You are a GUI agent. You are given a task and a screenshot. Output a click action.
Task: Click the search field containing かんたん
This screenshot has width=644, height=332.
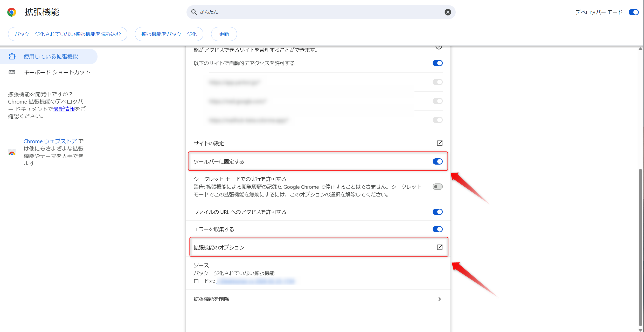pyautogui.click(x=311, y=12)
